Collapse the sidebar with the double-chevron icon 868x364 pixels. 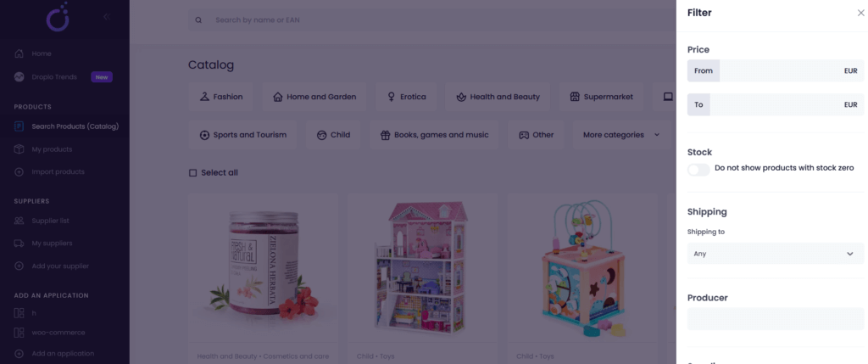coord(107,17)
